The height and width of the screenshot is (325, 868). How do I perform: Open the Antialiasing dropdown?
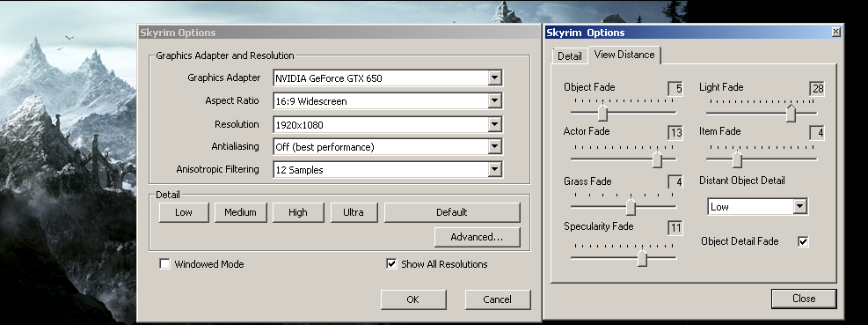[x=495, y=147]
